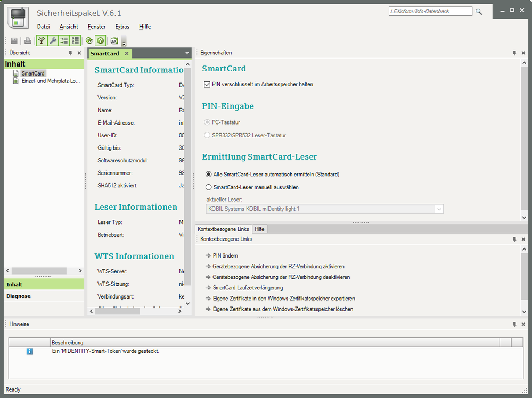Open the Inhalt navigation section

pos(44,285)
